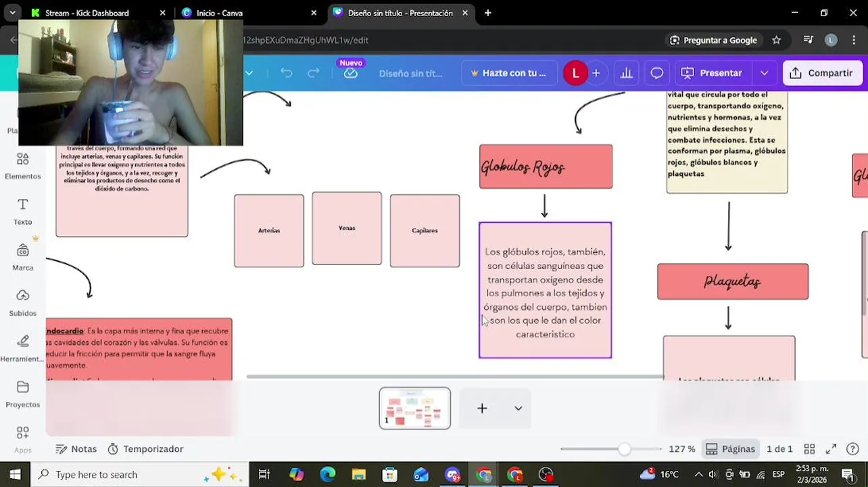The image size is (868, 487).
Task: Open the Subidos uploads panel
Action: (23, 302)
